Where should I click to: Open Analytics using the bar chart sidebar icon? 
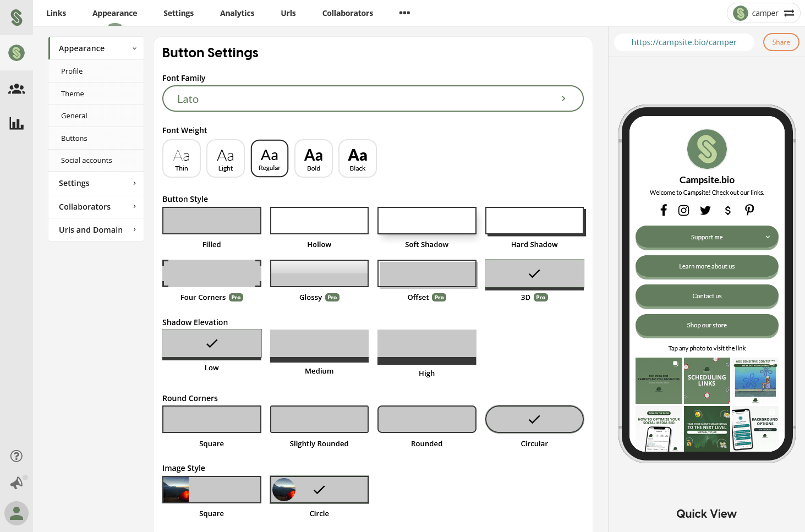click(x=17, y=124)
